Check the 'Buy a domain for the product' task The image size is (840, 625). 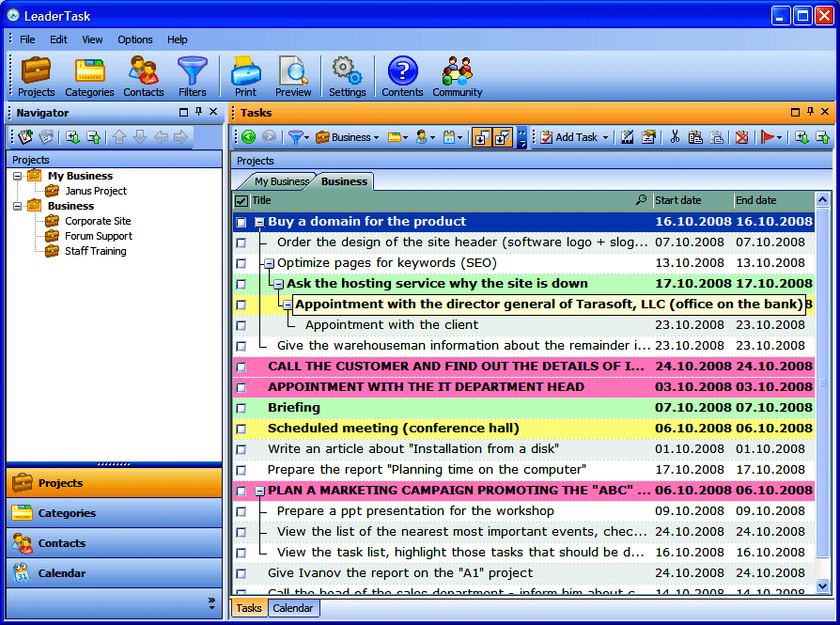pyautogui.click(x=241, y=222)
